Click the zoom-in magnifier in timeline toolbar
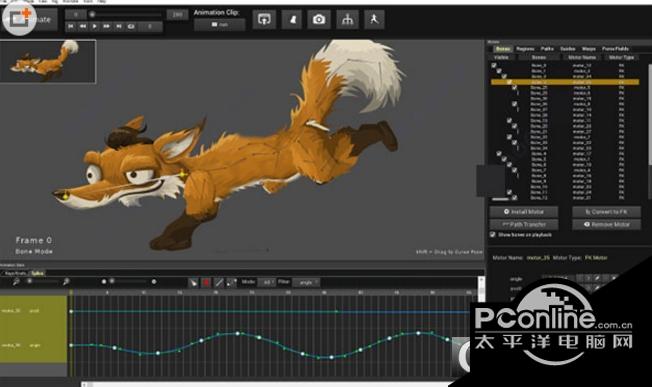 point(66,282)
